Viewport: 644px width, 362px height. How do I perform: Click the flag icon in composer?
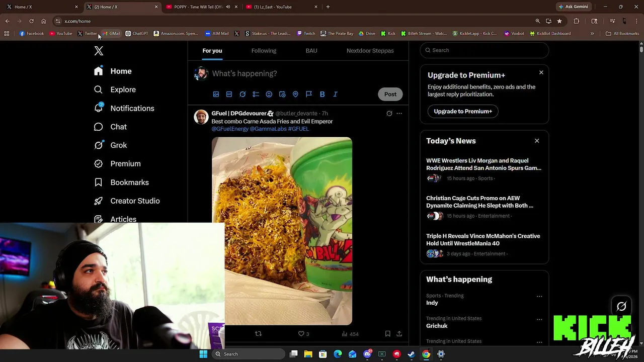pyautogui.click(x=309, y=94)
